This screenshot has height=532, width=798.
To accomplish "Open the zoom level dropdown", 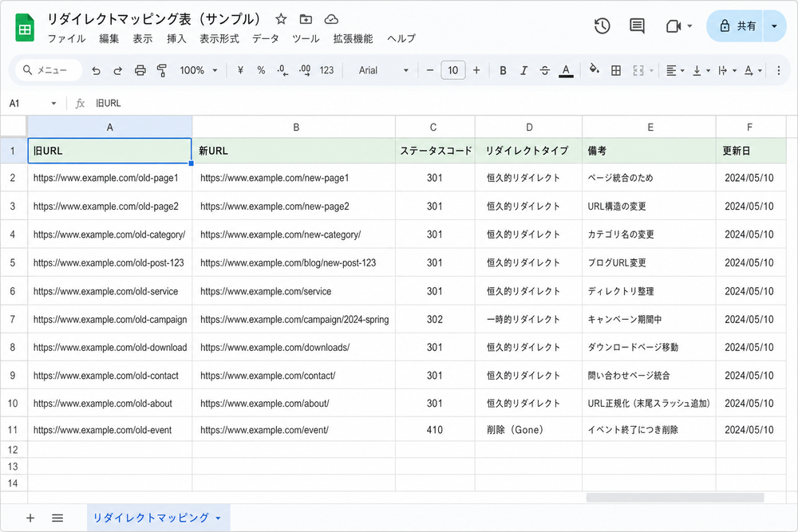I will [199, 71].
